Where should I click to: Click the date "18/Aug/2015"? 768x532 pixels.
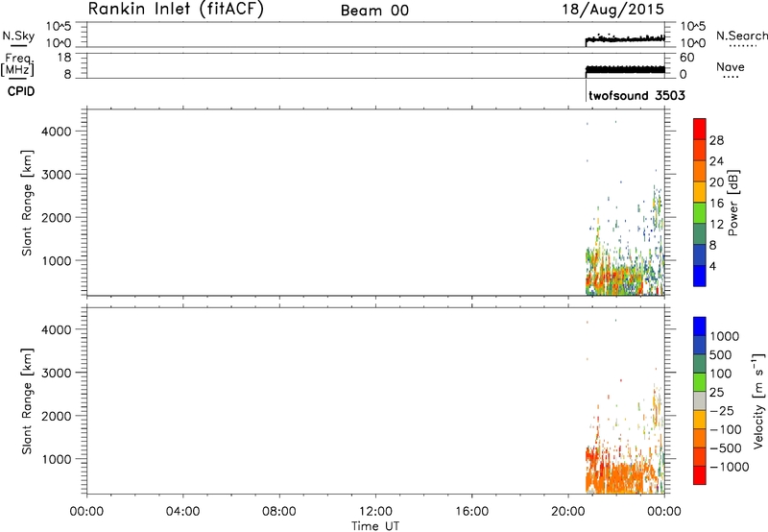click(x=612, y=10)
